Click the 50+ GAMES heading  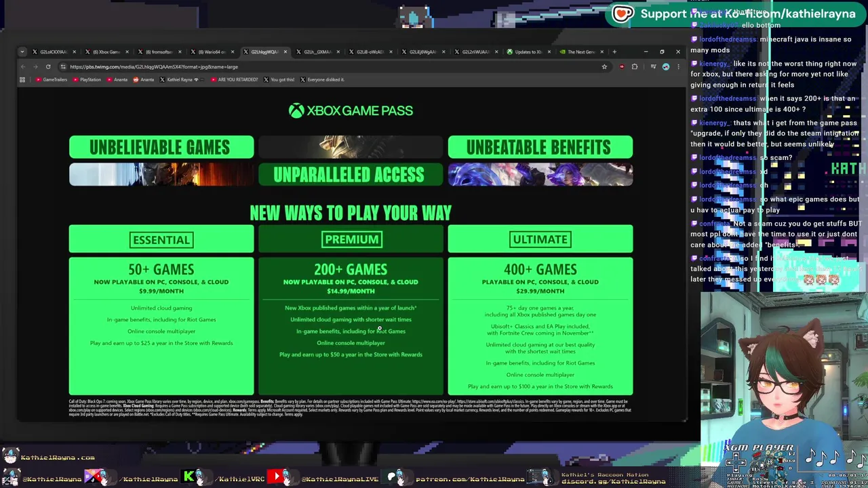(161, 270)
